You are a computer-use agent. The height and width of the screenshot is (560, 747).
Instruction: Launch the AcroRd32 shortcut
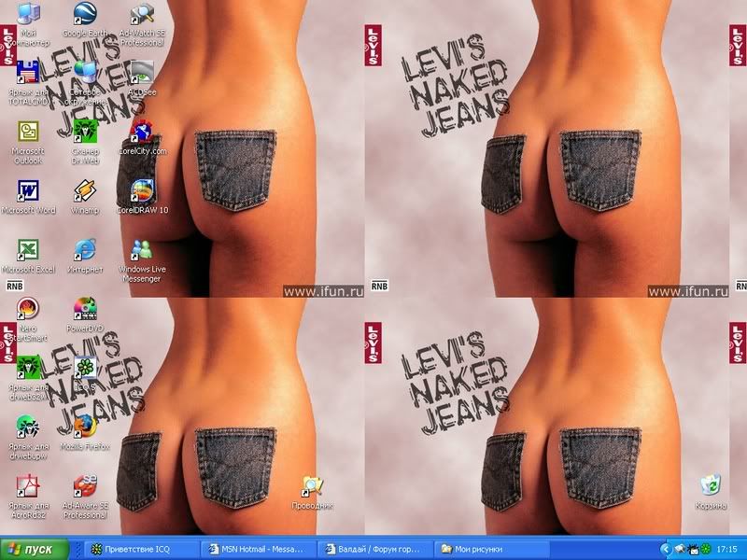pyautogui.click(x=28, y=486)
